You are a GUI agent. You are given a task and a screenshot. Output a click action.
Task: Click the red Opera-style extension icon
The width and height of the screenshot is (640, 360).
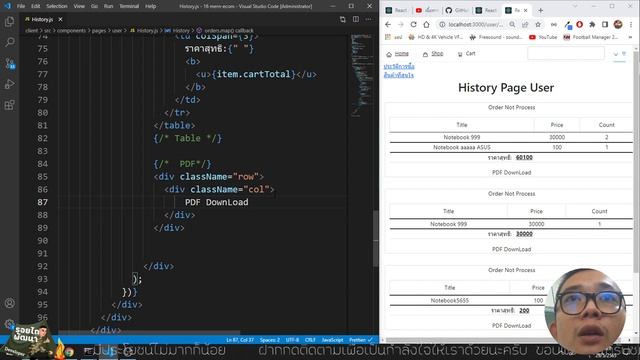(579, 24)
